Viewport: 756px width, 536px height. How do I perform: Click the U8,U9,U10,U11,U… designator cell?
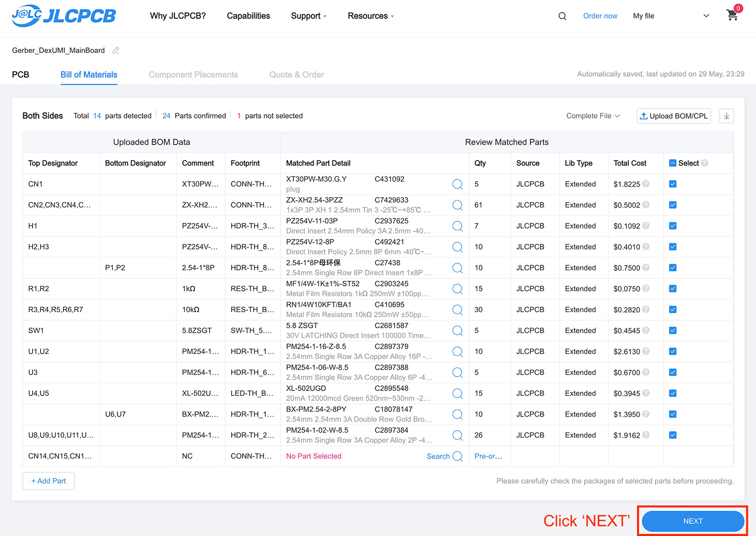click(61, 435)
